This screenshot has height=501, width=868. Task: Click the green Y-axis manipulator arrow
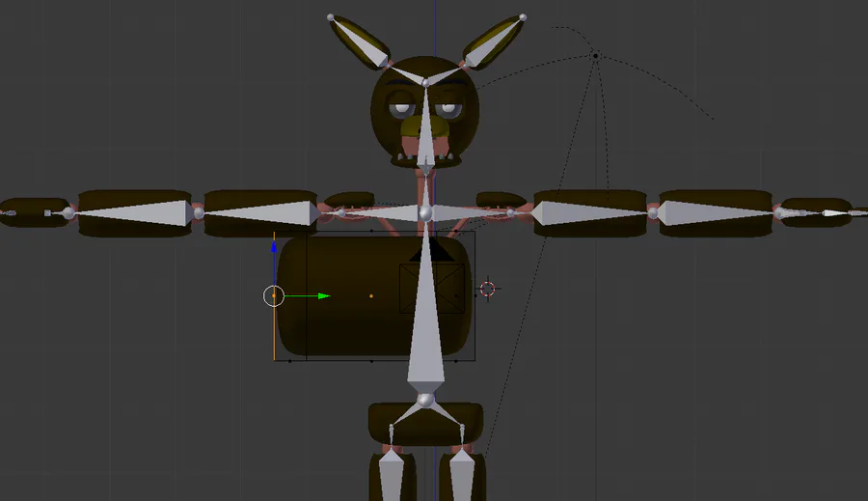[324, 296]
